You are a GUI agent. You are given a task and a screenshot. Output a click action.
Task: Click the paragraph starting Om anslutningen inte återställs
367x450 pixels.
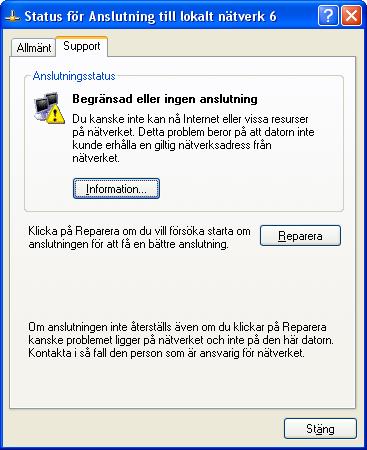[181, 340]
